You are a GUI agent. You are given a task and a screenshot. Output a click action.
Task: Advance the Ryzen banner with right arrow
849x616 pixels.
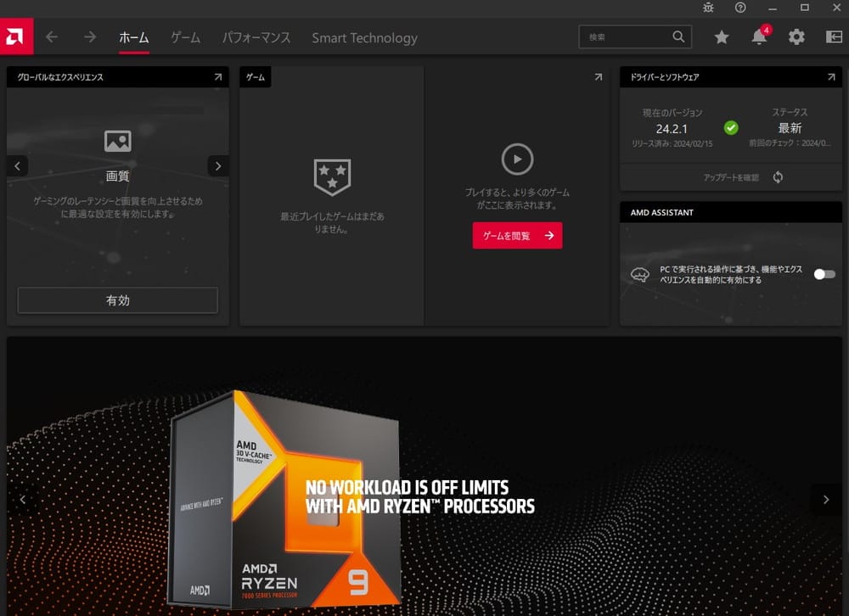click(x=826, y=500)
